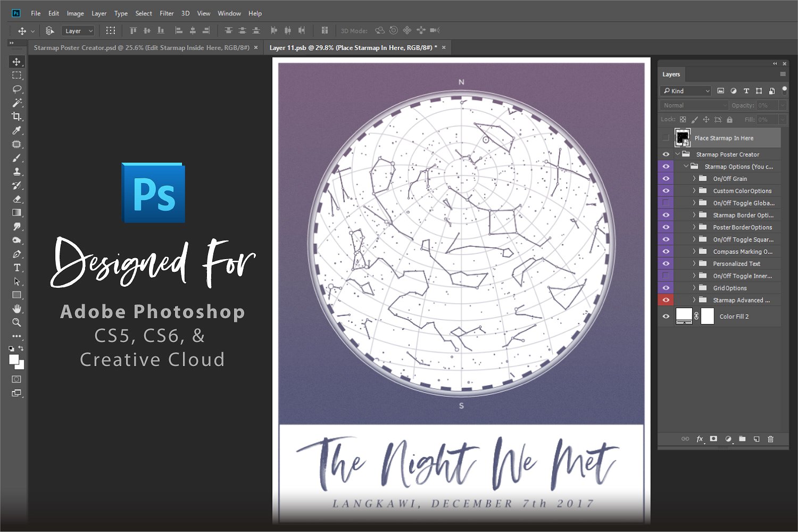Open the Kind filter dropdown
The height and width of the screenshot is (532, 798).
[686, 91]
